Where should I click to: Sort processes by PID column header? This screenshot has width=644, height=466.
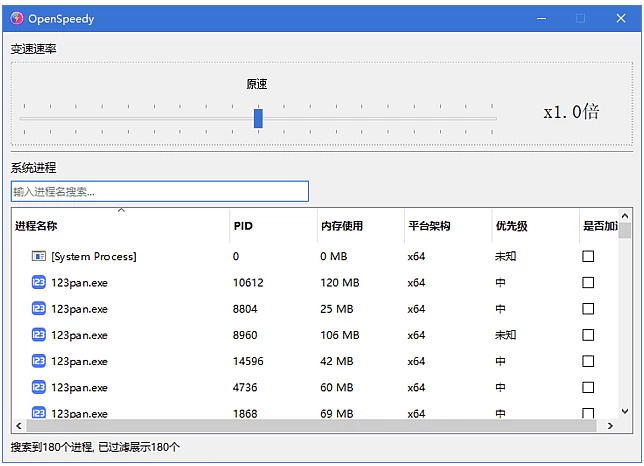pos(243,226)
